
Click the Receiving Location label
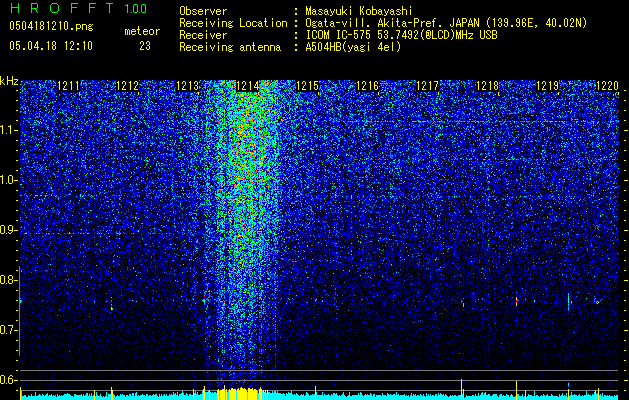point(233,23)
